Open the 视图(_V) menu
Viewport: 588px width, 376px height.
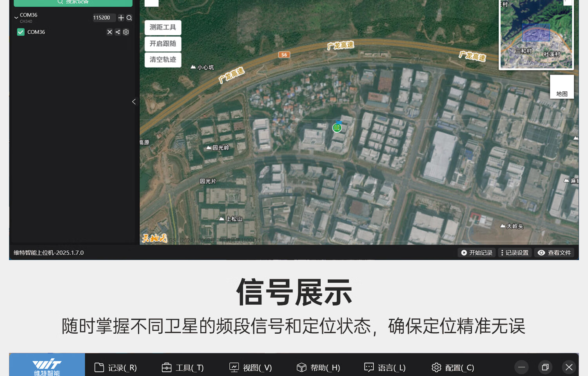point(250,367)
